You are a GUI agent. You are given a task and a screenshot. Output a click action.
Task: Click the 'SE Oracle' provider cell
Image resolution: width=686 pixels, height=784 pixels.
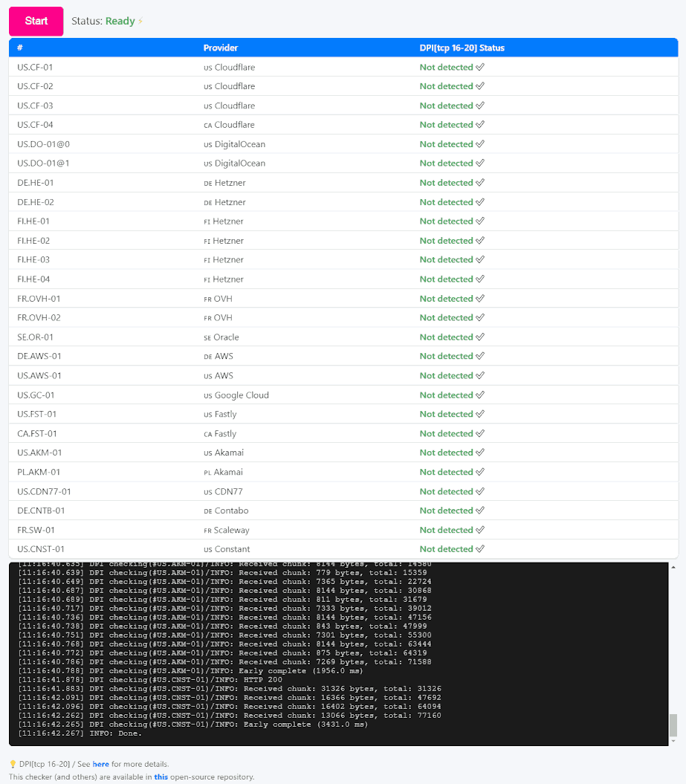(x=221, y=337)
